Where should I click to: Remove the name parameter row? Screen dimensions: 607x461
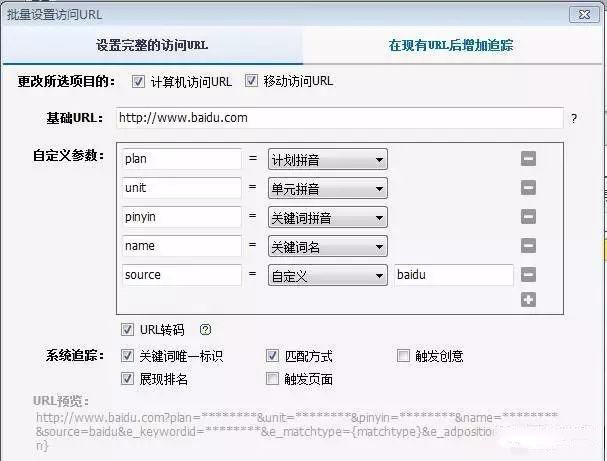click(x=528, y=245)
